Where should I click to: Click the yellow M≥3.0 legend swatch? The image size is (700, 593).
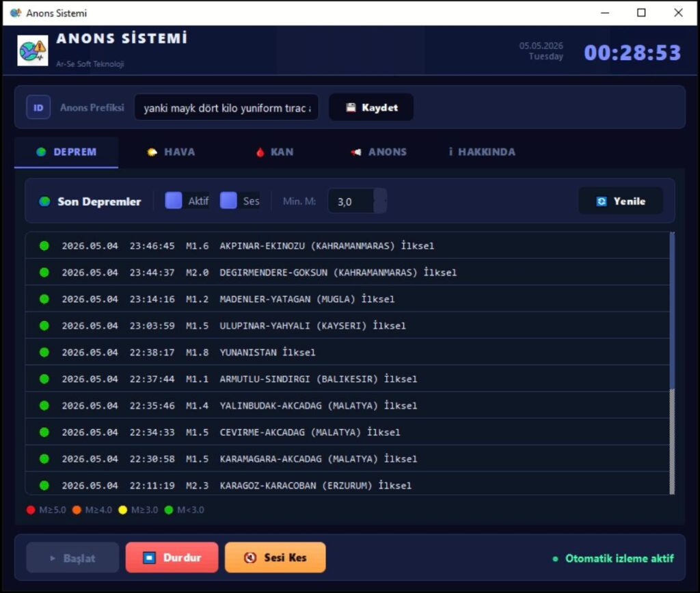123,510
